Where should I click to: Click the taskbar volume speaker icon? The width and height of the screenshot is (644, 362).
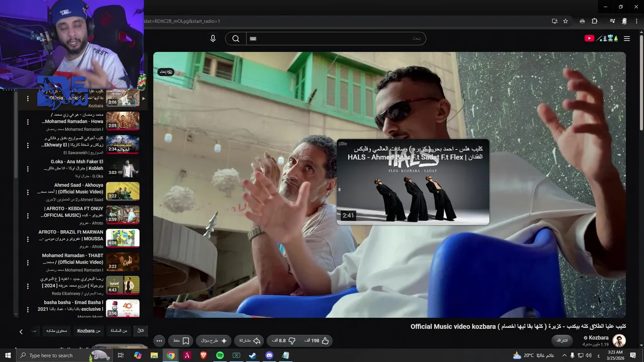click(589, 355)
